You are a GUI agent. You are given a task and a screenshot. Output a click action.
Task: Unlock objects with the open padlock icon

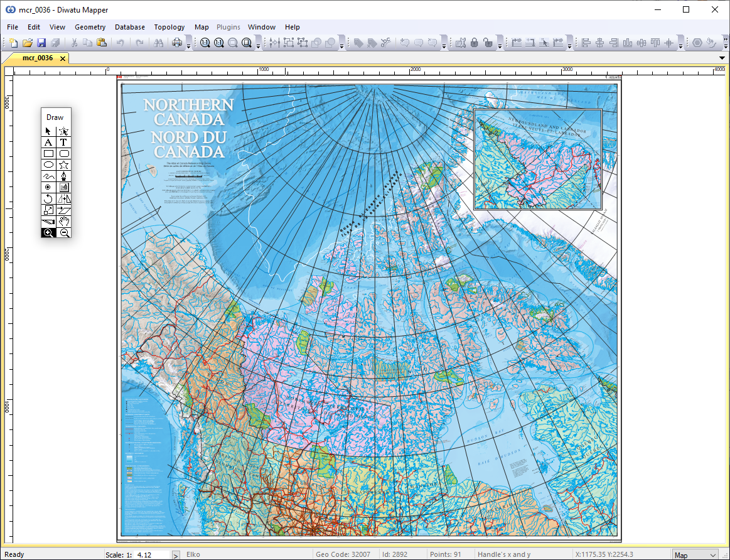[488, 42]
